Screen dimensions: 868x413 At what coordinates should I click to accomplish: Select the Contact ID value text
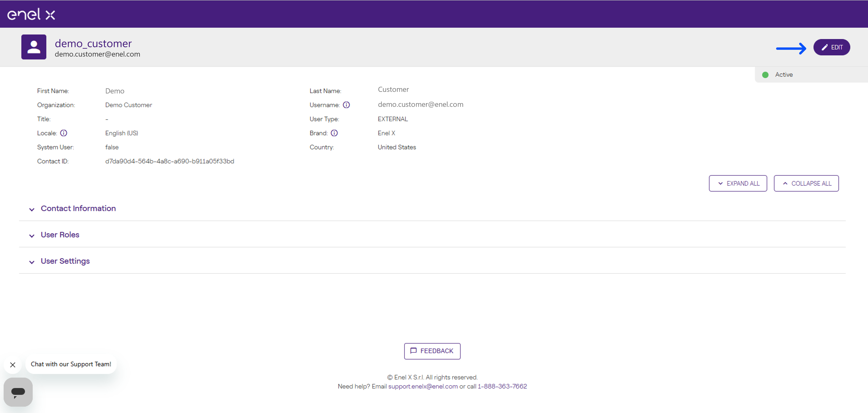click(x=169, y=161)
